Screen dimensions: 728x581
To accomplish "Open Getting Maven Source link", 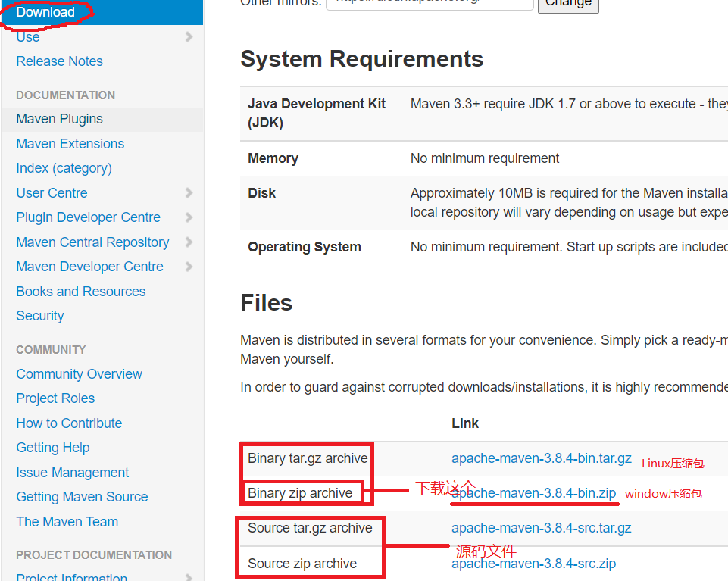I will (x=82, y=497).
